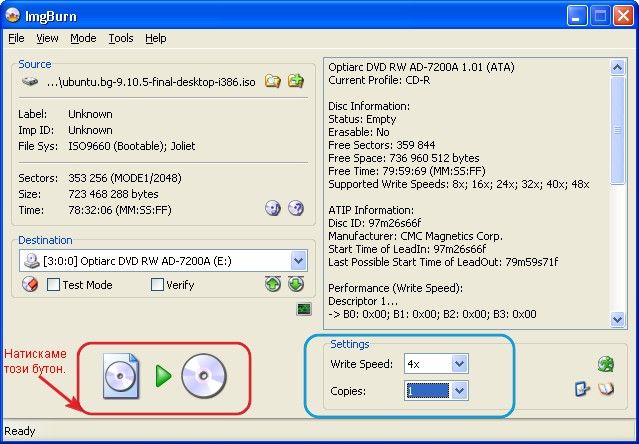Open the File menu
The image size is (639, 444).
[x=16, y=38]
